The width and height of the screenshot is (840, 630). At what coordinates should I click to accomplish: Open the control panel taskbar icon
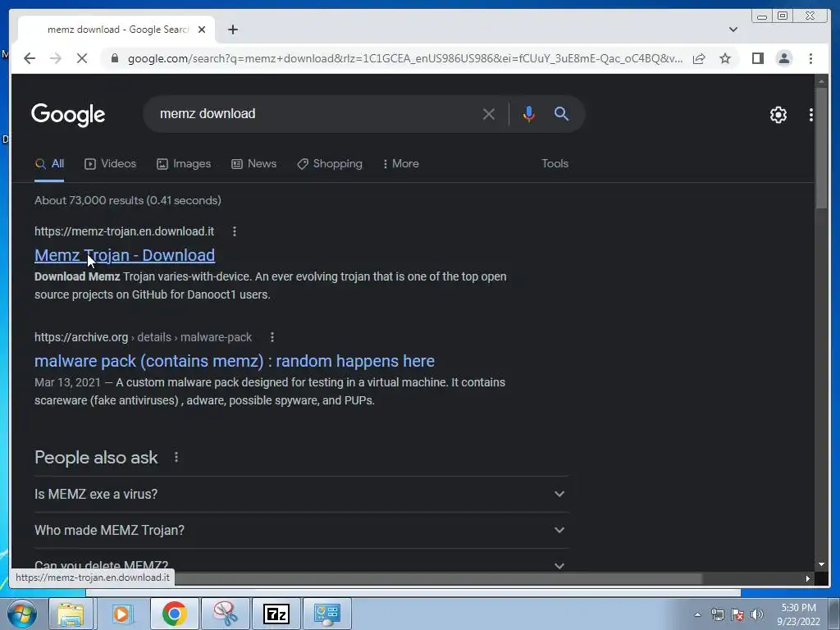tap(327, 614)
